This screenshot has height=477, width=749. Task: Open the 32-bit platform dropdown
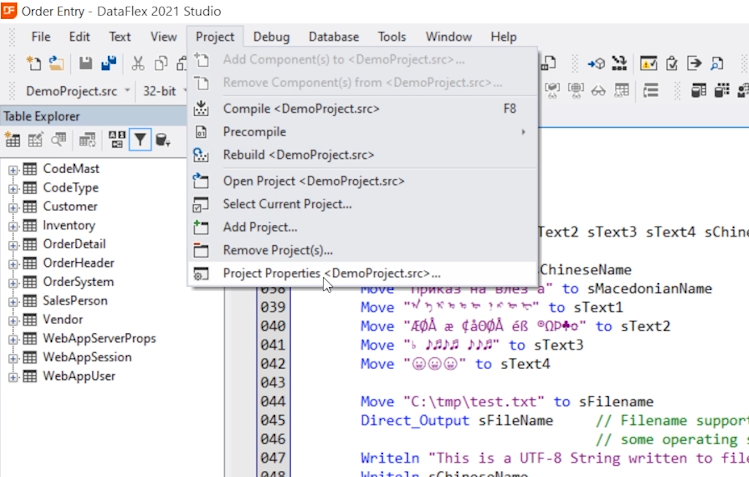pos(166,90)
